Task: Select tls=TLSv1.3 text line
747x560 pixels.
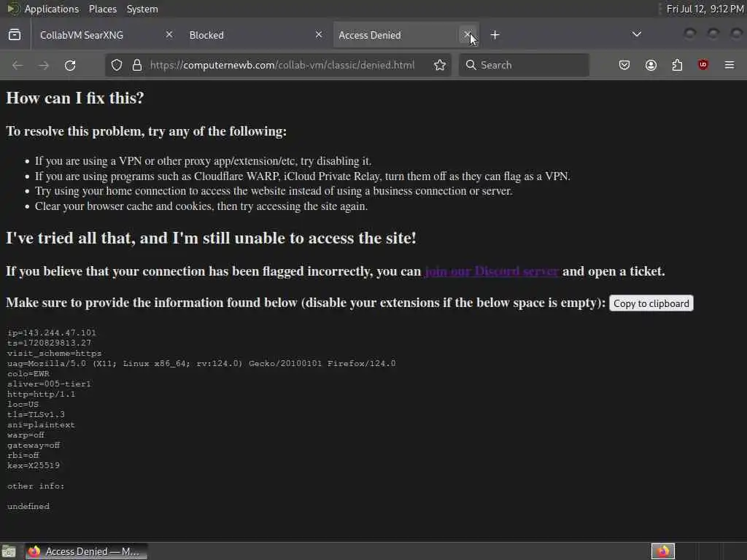Action: (x=36, y=415)
